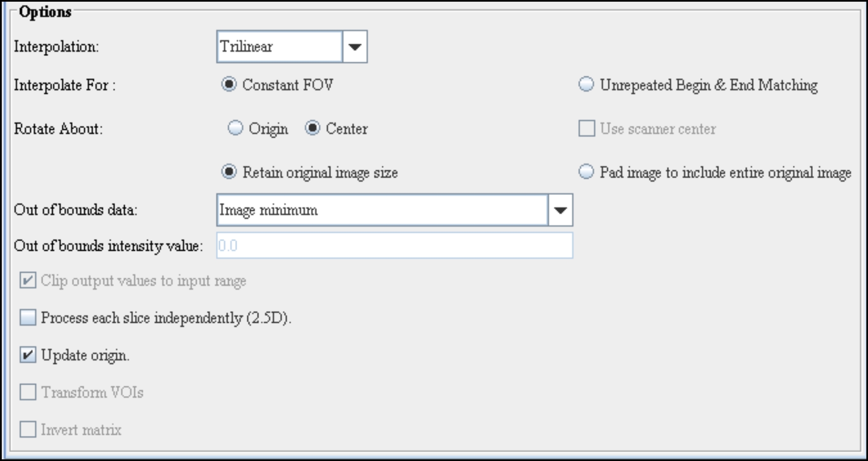The height and width of the screenshot is (461, 868).
Task: Select Pad image to include entire original image
Action: (586, 172)
